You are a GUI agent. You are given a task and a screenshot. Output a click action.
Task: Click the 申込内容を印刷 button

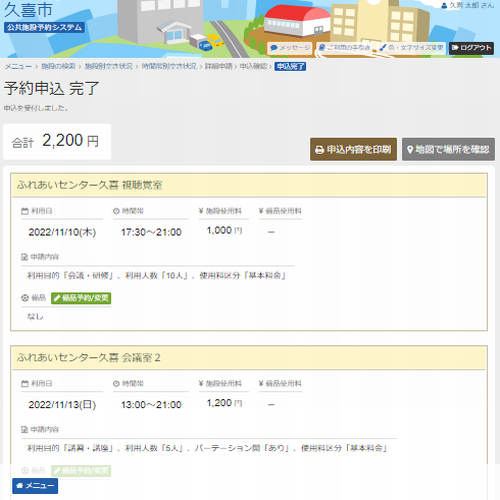(x=353, y=149)
